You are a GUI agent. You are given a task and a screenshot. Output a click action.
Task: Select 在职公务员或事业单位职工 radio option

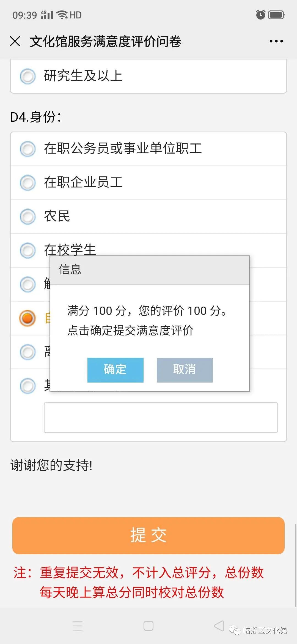(x=28, y=149)
